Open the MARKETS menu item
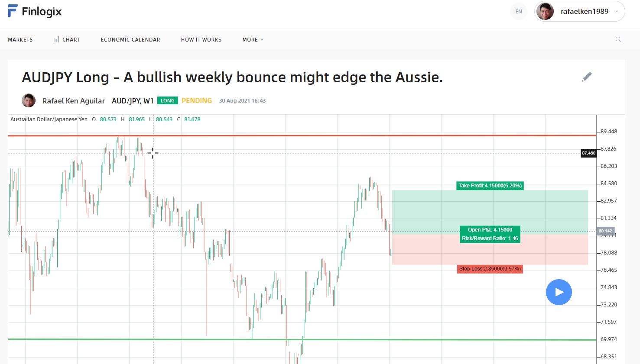 (20, 39)
